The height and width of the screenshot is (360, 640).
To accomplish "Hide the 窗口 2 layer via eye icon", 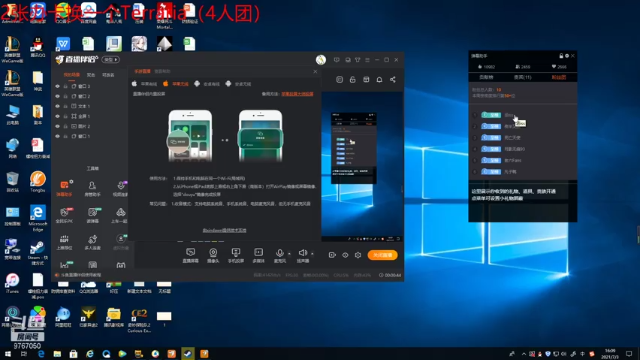I will [58, 96].
